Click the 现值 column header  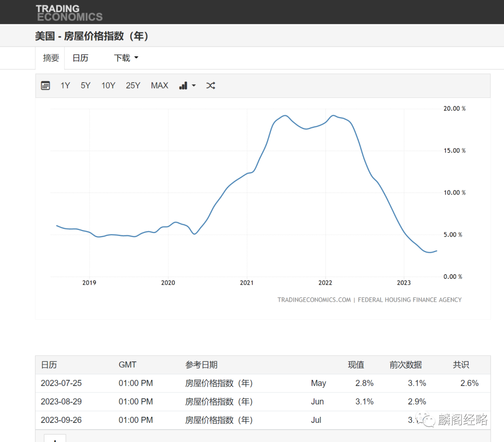pyautogui.click(x=356, y=365)
